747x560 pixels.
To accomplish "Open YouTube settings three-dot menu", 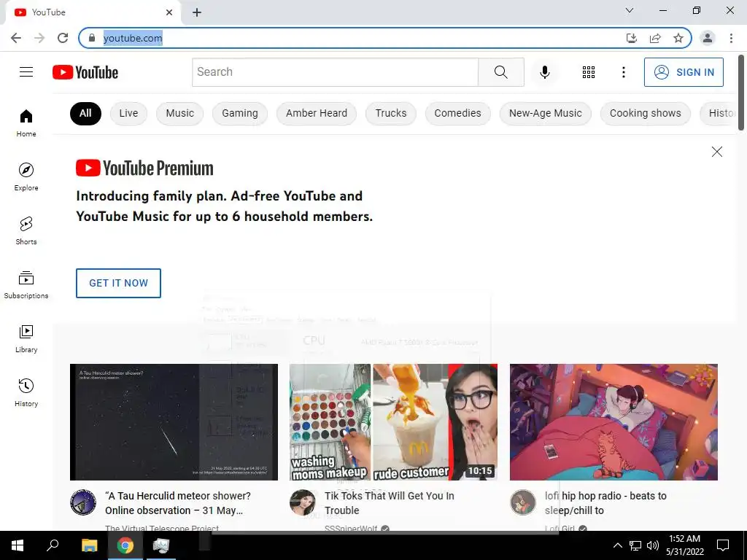I will click(x=623, y=72).
